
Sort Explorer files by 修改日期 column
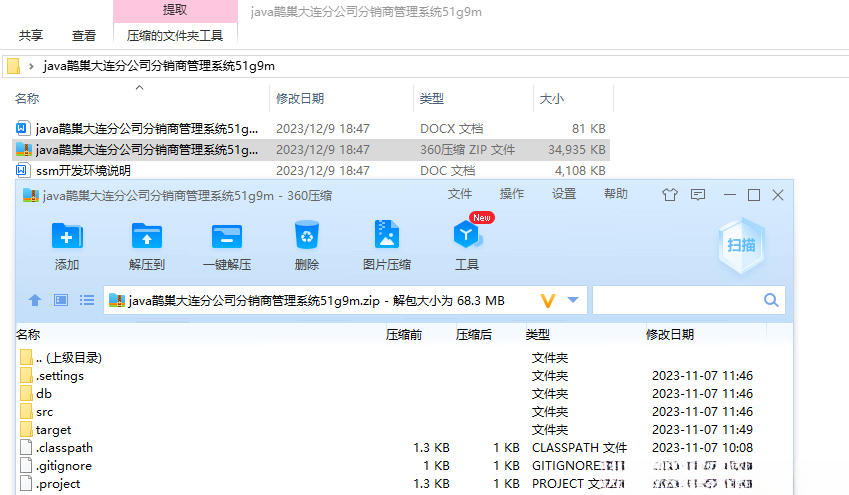(300, 99)
